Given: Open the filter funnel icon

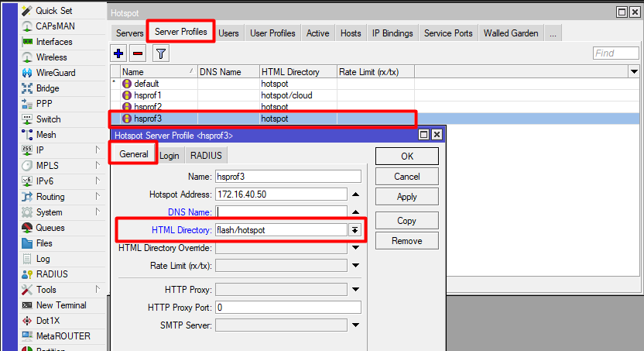Looking at the screenshot, I should [x=160, y=53].
